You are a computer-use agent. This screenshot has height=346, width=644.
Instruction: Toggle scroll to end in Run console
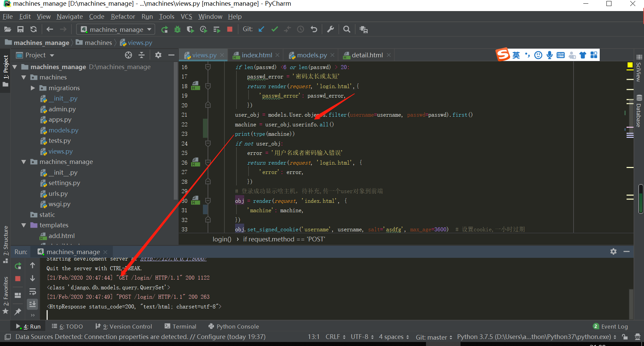pyautogui.click(x=33, y=304)
